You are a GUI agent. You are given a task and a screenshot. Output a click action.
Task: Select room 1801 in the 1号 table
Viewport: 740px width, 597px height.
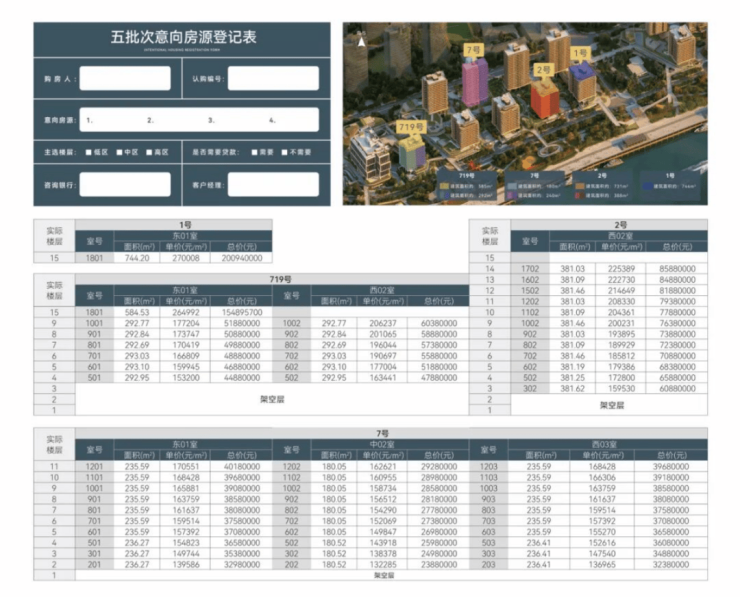94,257
